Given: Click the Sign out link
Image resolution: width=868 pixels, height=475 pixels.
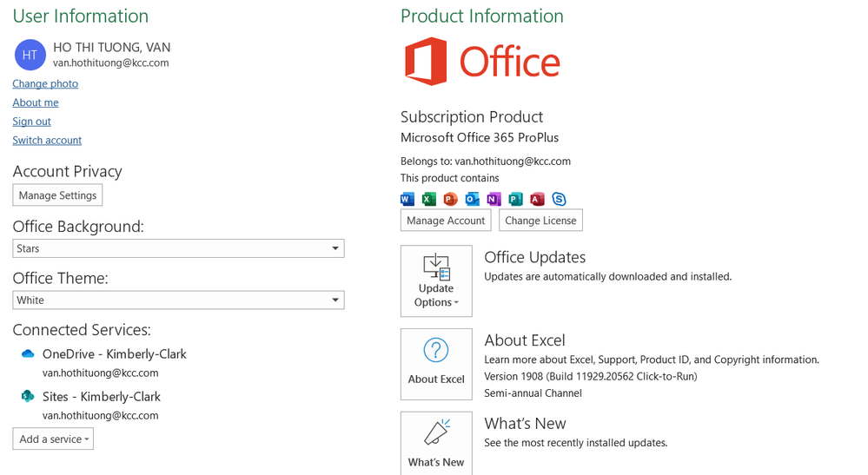Looking at the screenshot, I should 31,121.
